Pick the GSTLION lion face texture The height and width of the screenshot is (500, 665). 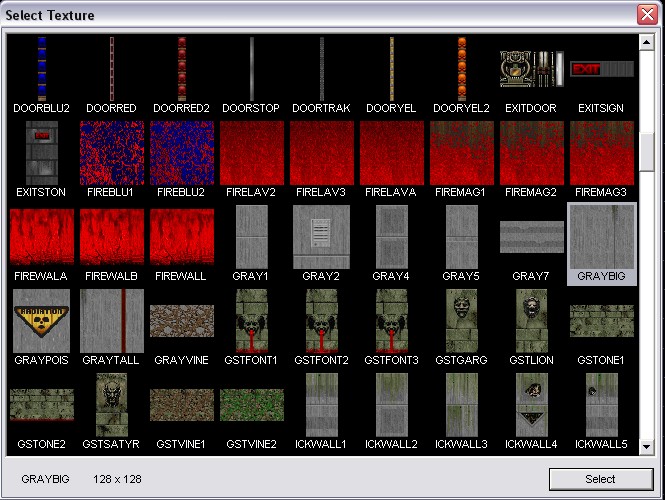pyautogui.click(x=532, y=321)
